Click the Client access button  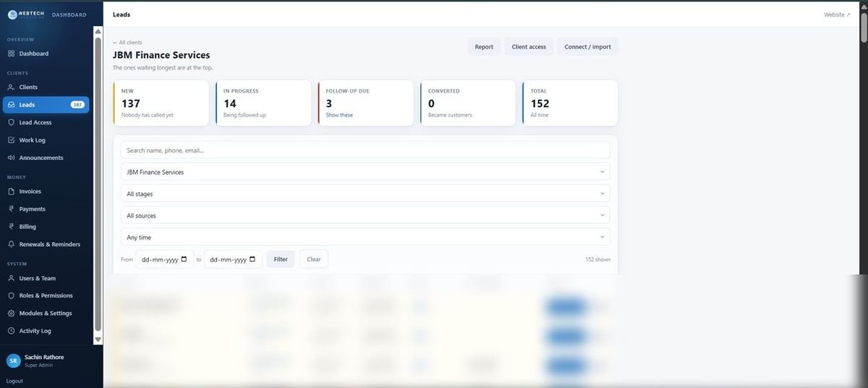pyautogui.click(x=529, y=47)
